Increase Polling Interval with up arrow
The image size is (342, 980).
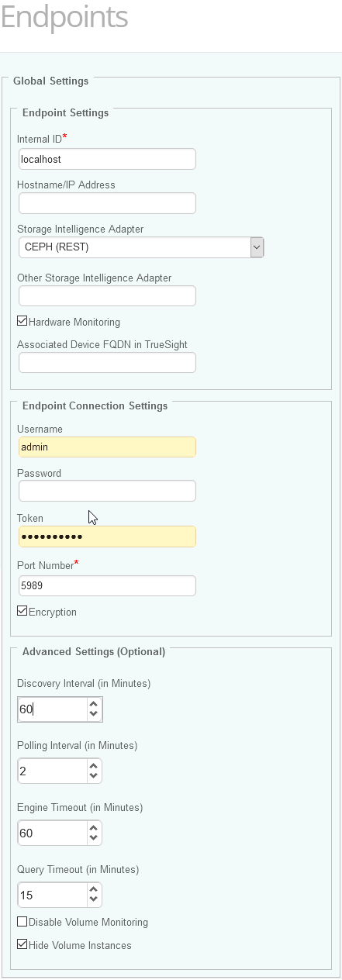point(93,766)
